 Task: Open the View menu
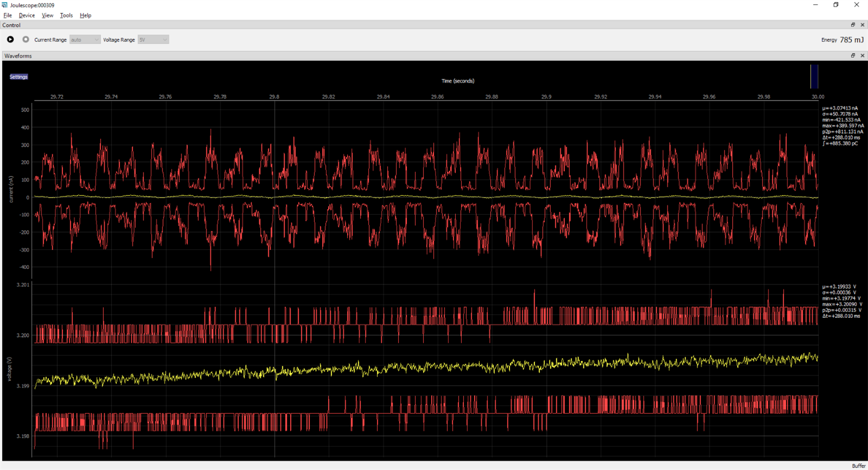click(47, 15)
